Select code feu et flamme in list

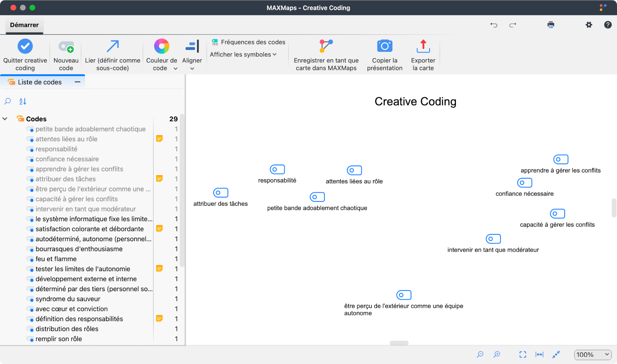[56, 259]
